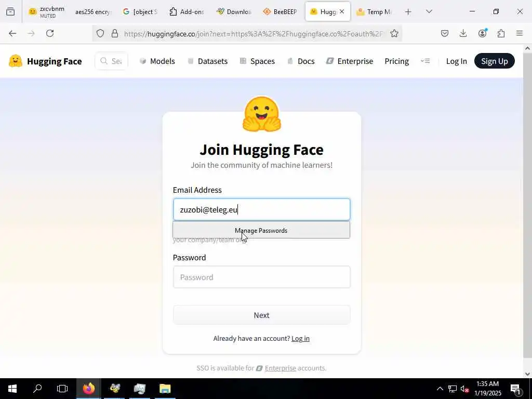The width and height of the screenshot is (532, 399).
Task: Open the Windows Start menu
Action: [x=12, y=389]
